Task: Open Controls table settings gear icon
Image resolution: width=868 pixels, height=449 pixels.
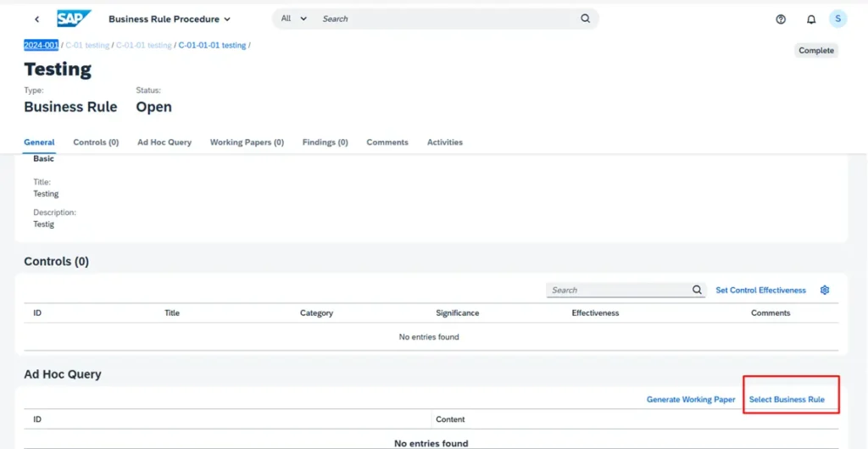Action: click(x=825, y=290)
